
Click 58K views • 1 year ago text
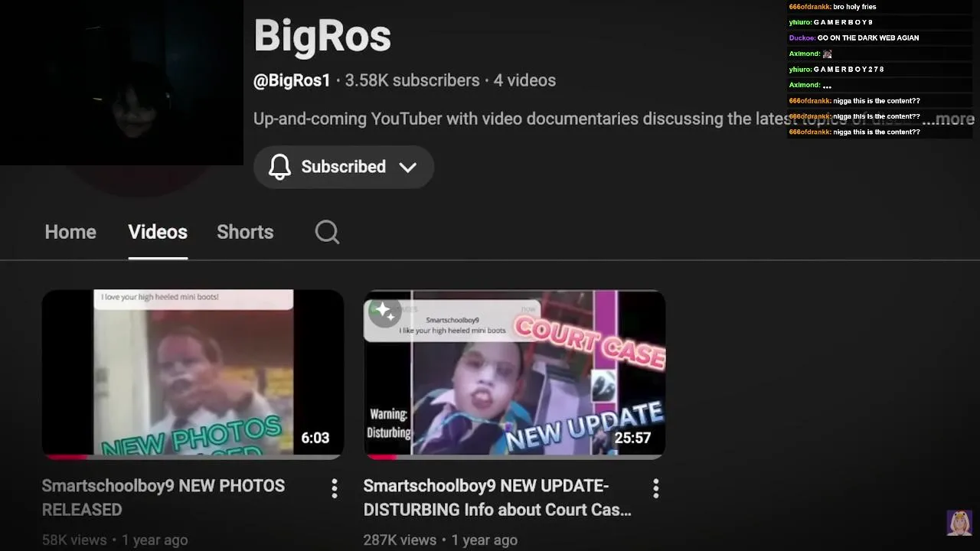click(115, 540)
